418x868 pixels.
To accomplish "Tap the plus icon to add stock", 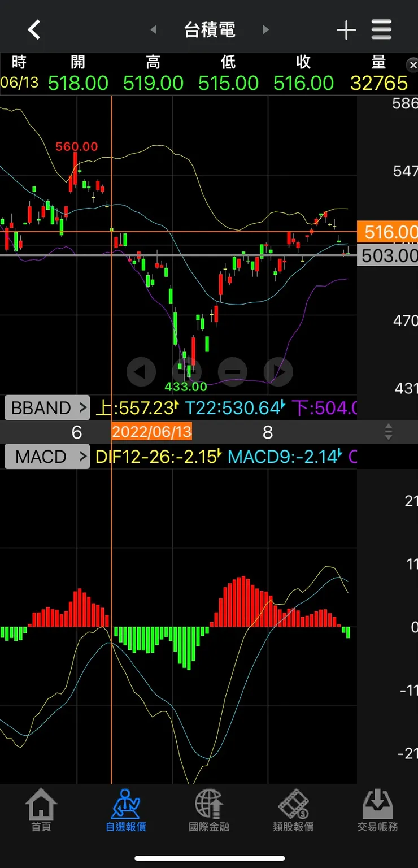I will (346, 30).
